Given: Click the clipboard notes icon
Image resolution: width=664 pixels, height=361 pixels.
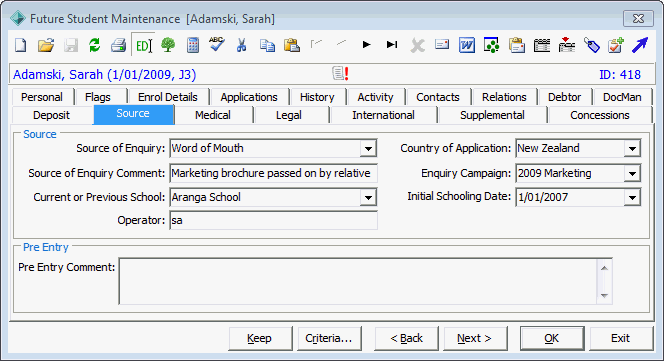Looking at the screenshot, I should [517, 45].
